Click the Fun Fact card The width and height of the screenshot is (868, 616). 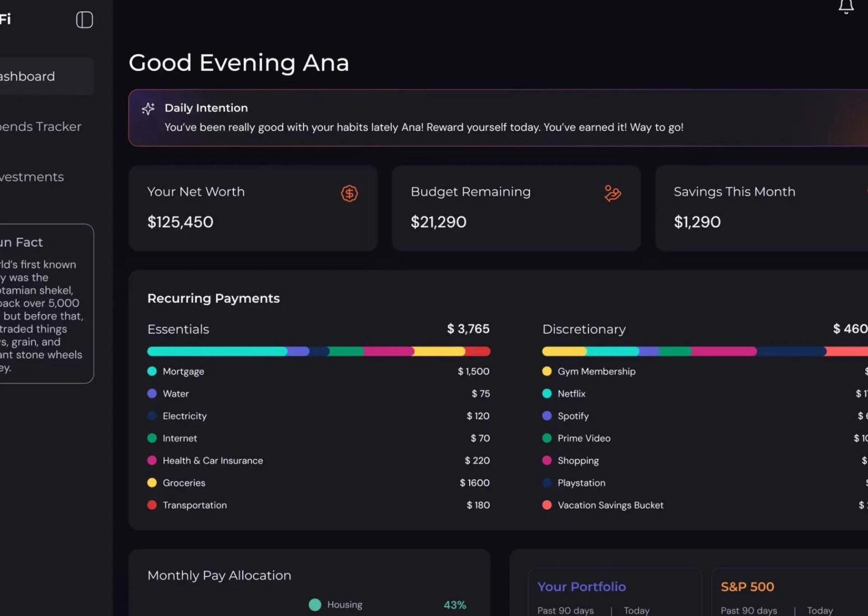tap(45, 303)
